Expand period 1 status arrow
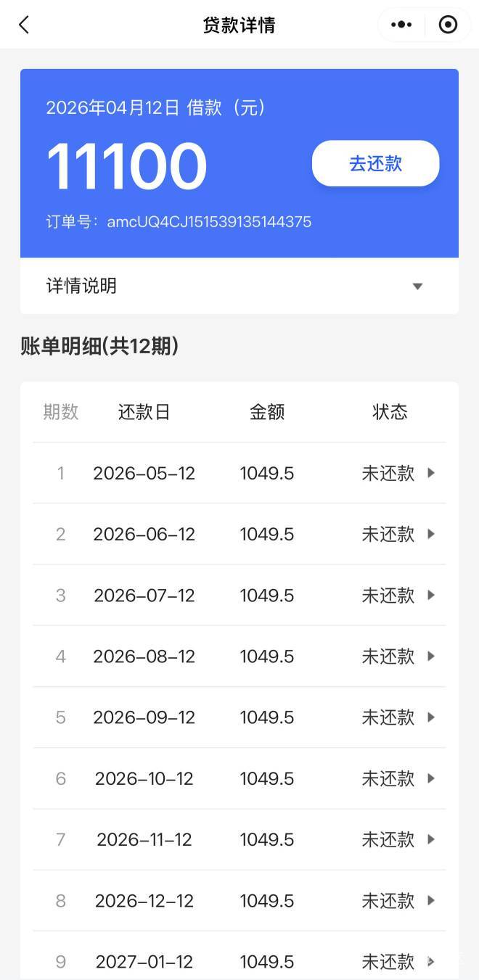This screenshot has height=980, width=479. (x=431, y=473)
